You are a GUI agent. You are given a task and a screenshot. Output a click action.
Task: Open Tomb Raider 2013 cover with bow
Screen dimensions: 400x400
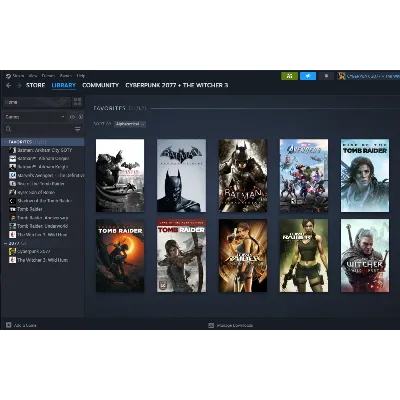point(181,256)
